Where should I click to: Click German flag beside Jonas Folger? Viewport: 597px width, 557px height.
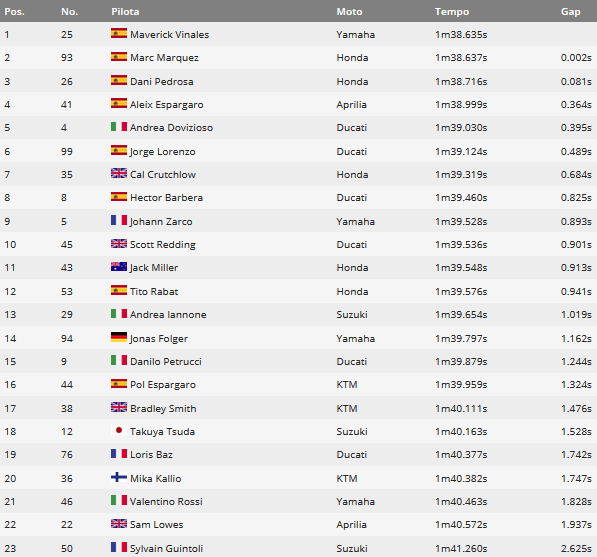tap(119, 337)
